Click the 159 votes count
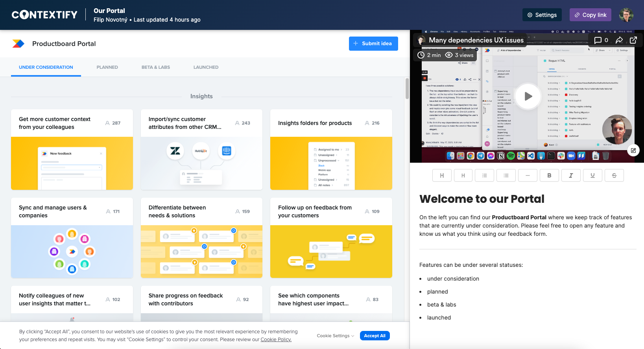The width and height of the screenshot is (644, 349). tap(243, 211)
